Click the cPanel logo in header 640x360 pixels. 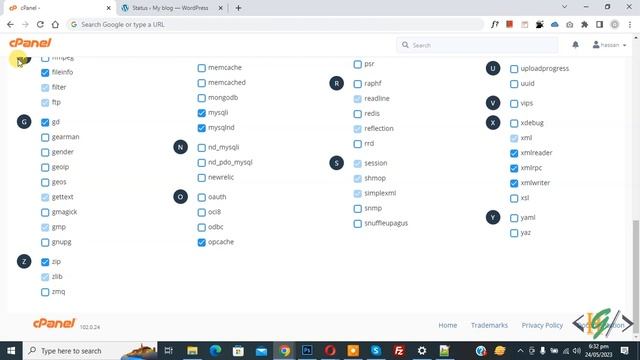pyautogui.click(x=30, y=43)
